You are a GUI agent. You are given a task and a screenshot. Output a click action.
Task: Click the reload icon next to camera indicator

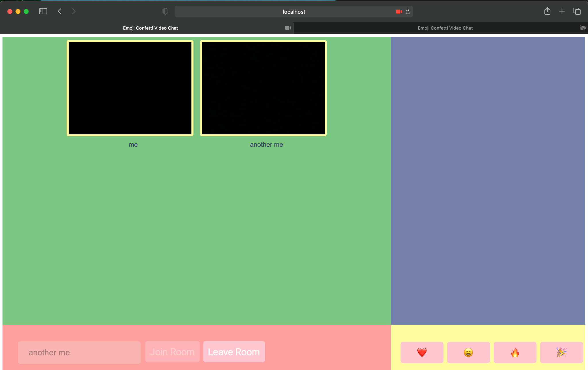pyautogui.click(x=408, y=11)
